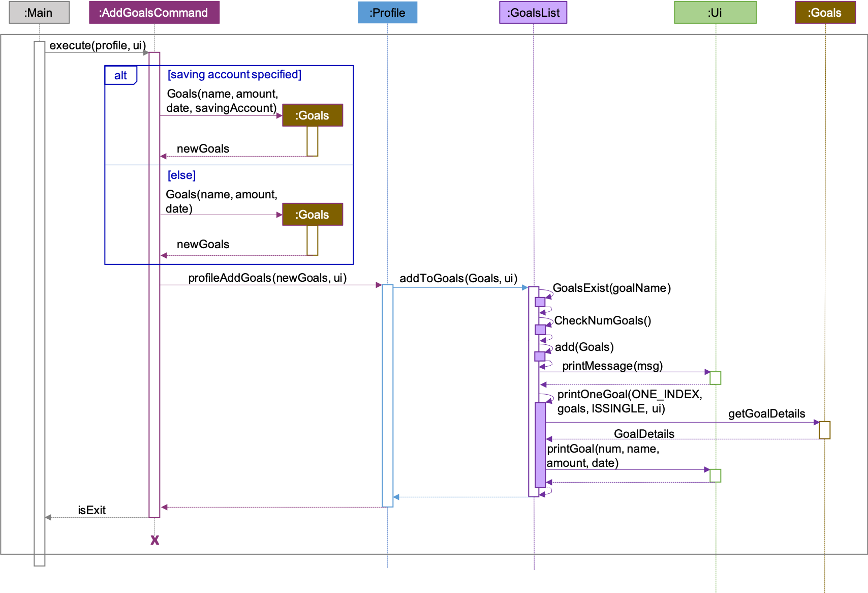The width and height of the screenshot is (868, 593).
Task: Select the brown activation box on right Goals lifeline
Action: point(824,430)
